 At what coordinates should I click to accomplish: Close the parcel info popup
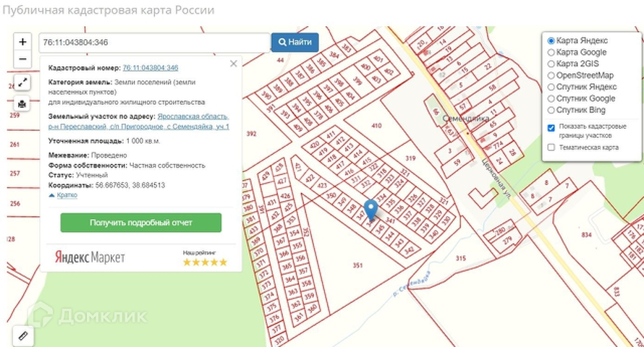point(233,64)
